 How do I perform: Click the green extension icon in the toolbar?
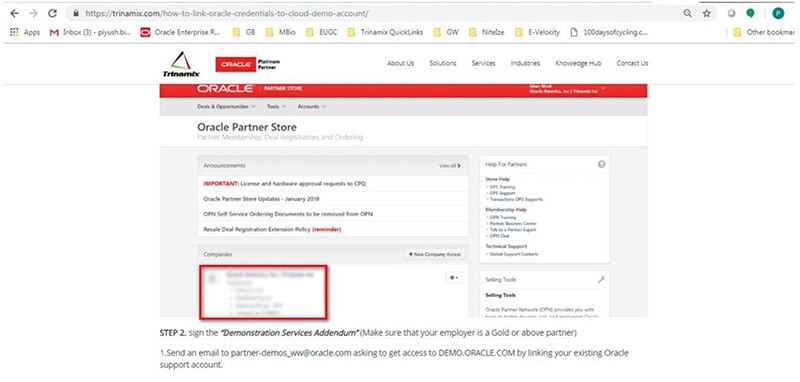tap(750, 14)
